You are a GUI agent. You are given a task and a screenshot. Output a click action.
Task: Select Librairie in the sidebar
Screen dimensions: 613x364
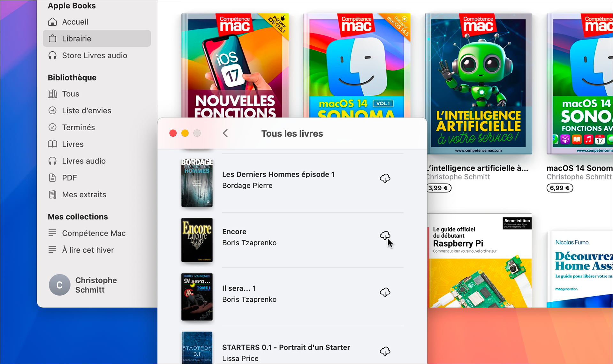97,39
